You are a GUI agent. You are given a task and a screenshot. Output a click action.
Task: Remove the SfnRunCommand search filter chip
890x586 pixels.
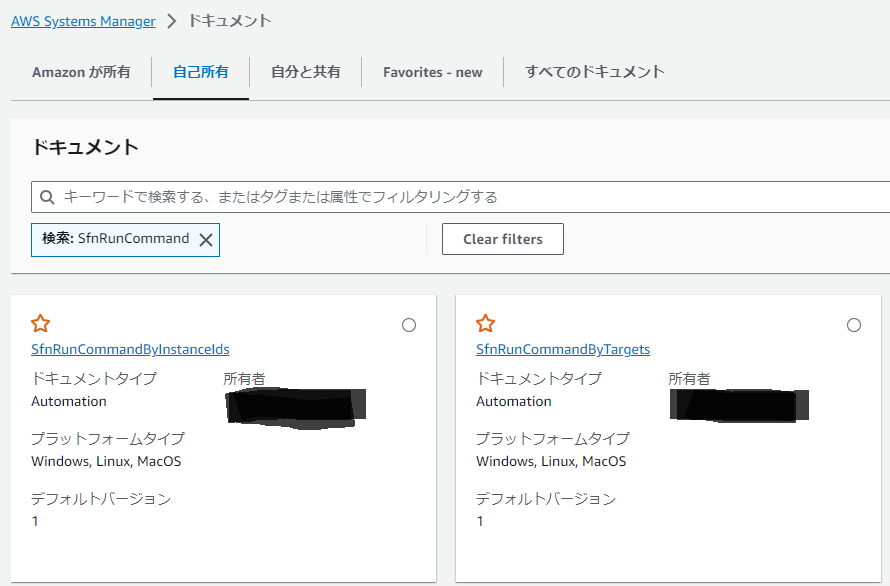(206, 240)
